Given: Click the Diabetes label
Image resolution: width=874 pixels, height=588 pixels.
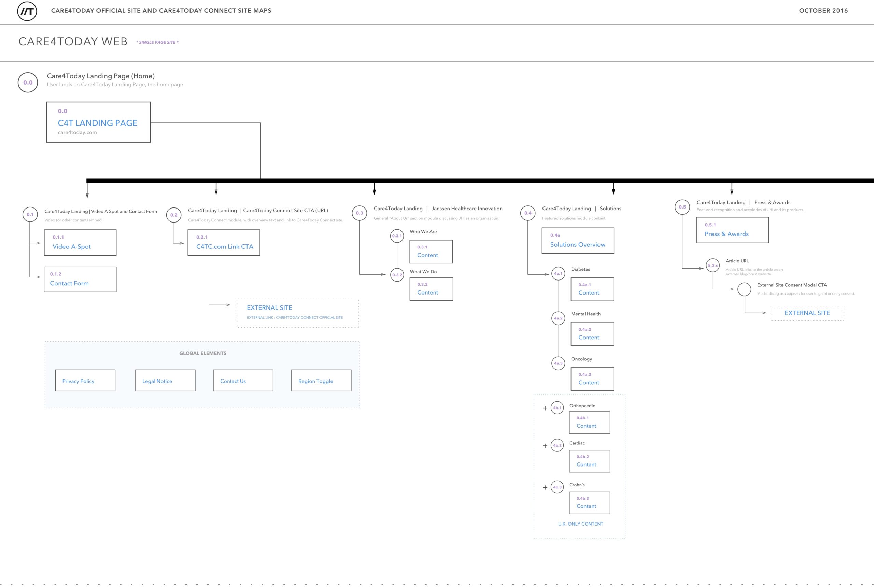Looking at the screenshot, I should (x=580, y=269).
